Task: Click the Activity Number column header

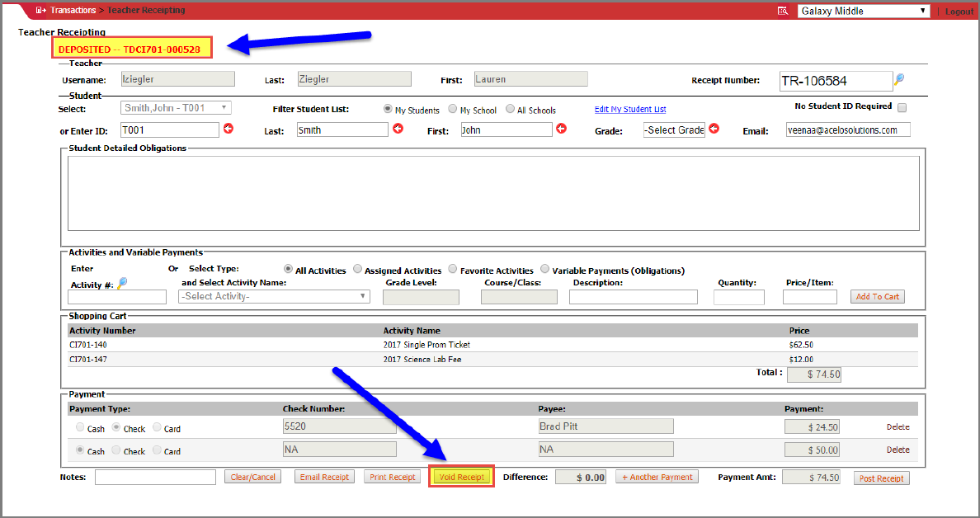Action: [102, 331]
